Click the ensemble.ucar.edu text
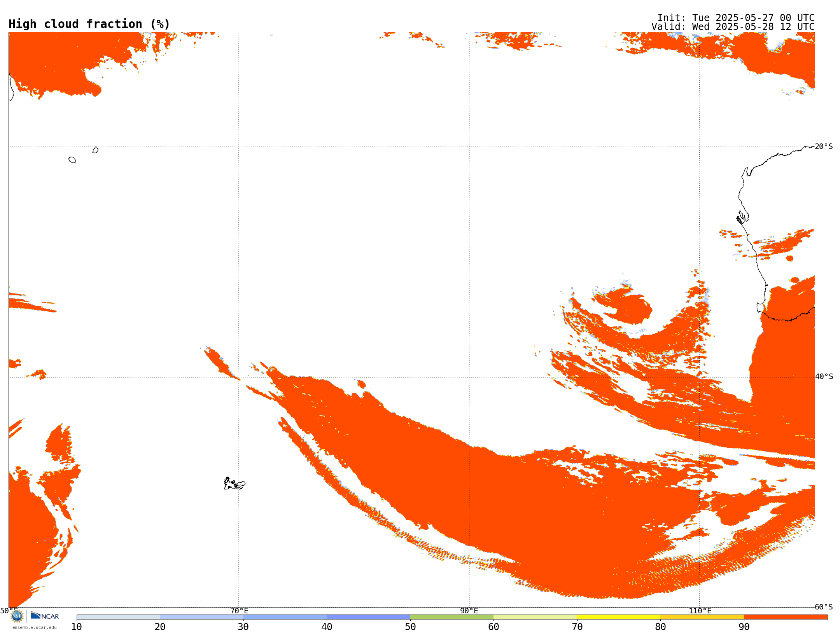 click(35, 627)
